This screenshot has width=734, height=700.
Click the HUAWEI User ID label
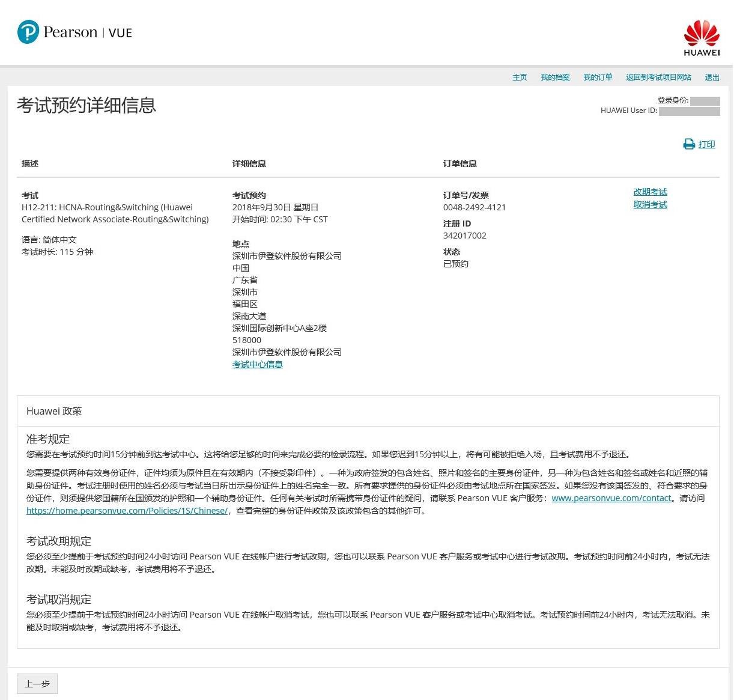(629, 111)
